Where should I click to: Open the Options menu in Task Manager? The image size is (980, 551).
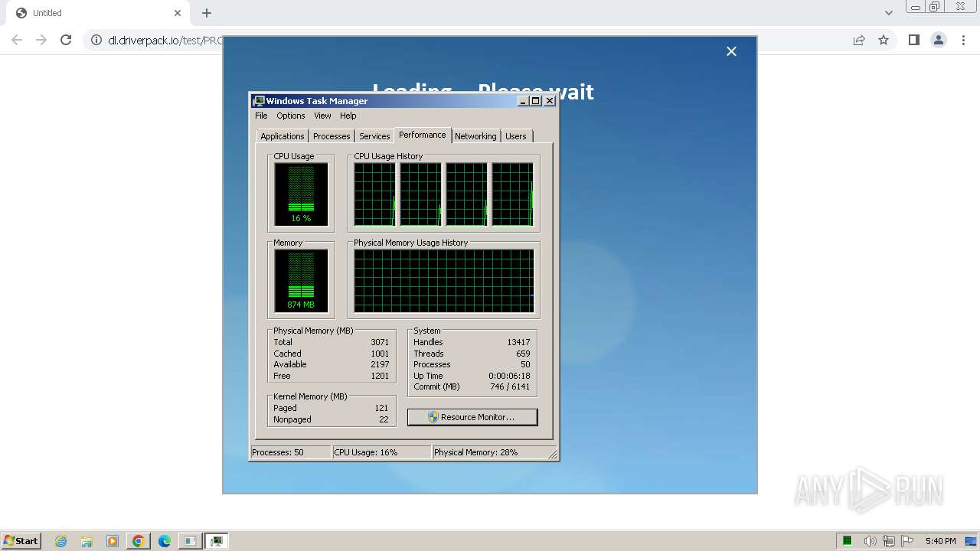click(290, 116)
